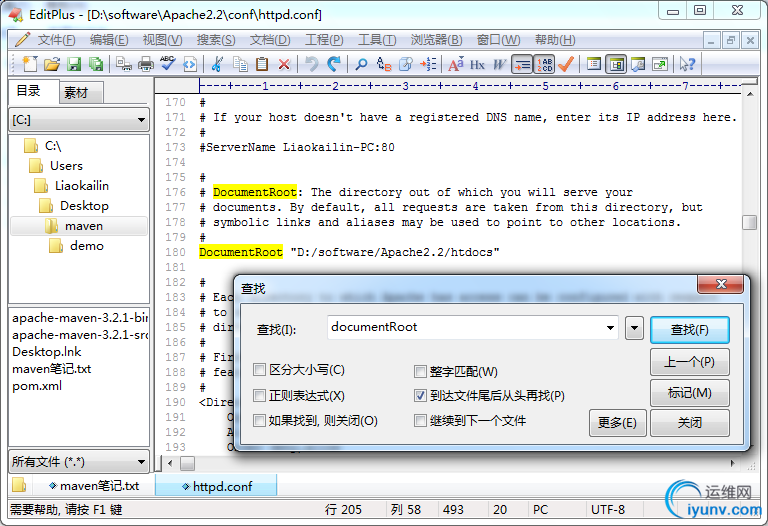Print the document with printer icon
The image size is (768, 526).
tap(145, 64)
